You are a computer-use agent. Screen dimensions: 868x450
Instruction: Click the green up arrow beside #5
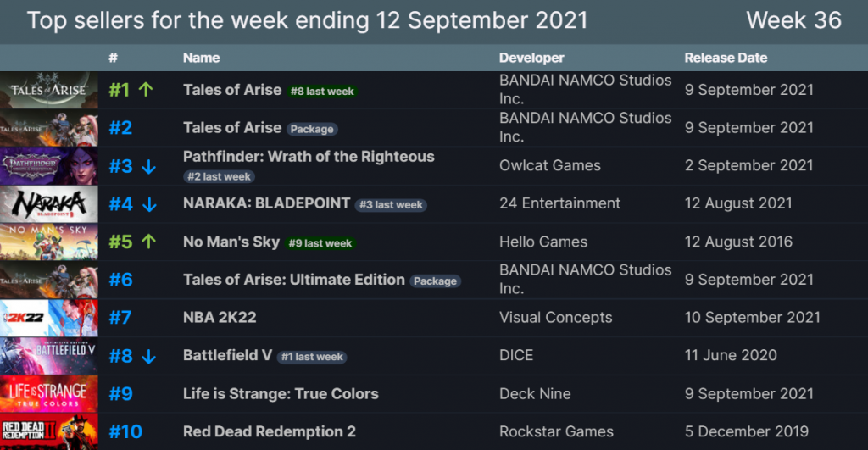click(x=149, y=242)
